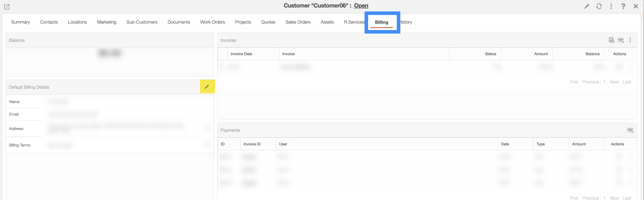Click add payment icon in Invoices header

pyautogui.click(x=621, y=40)
